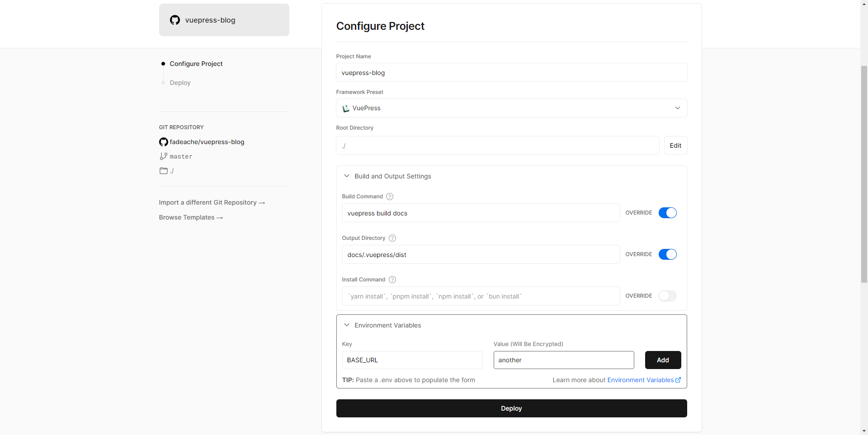
Task: Click the branch icon beside master
Action: pos(163,156)
